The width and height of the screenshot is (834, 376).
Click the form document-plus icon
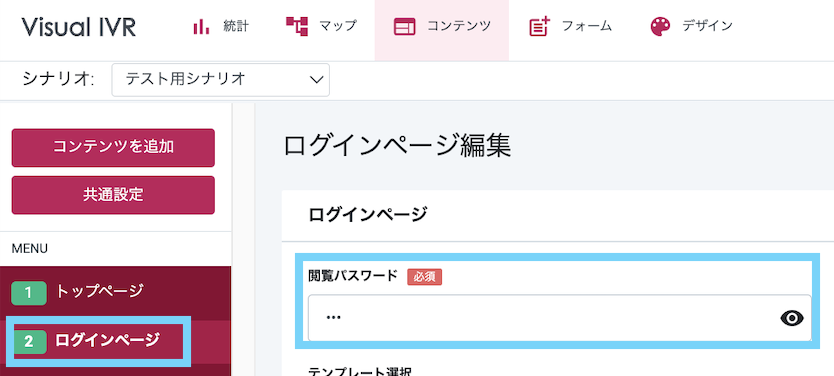click(539, 27)
